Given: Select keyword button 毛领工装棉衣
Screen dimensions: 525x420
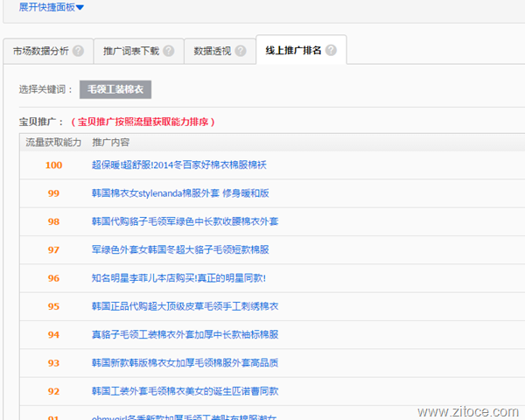Looking at the screenshot, I should coord(115,89).
